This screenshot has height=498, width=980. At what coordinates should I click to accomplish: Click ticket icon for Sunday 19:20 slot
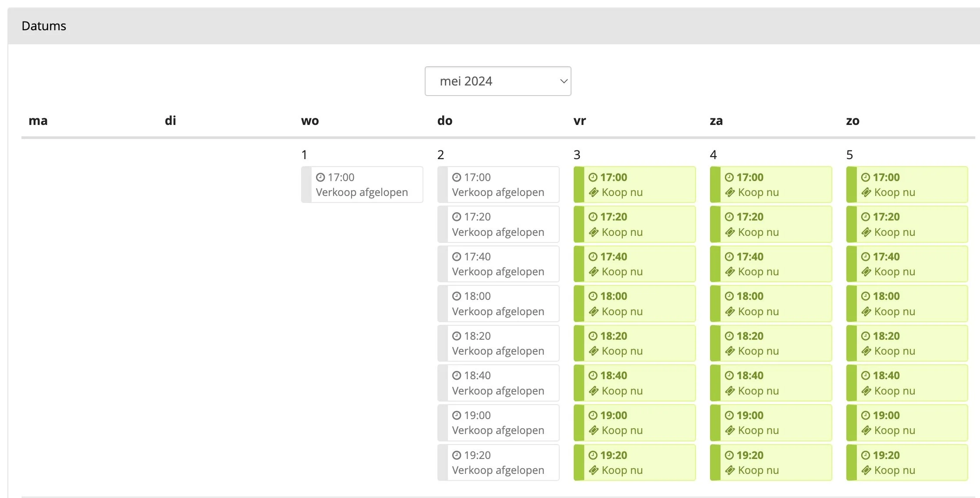point(866,470)
